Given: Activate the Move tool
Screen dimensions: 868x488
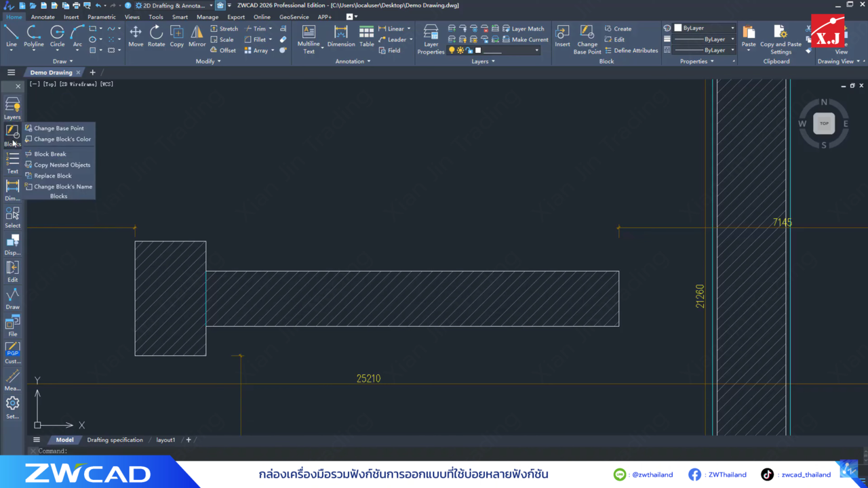Looking at the screenshot, I should tap(136, 36).
